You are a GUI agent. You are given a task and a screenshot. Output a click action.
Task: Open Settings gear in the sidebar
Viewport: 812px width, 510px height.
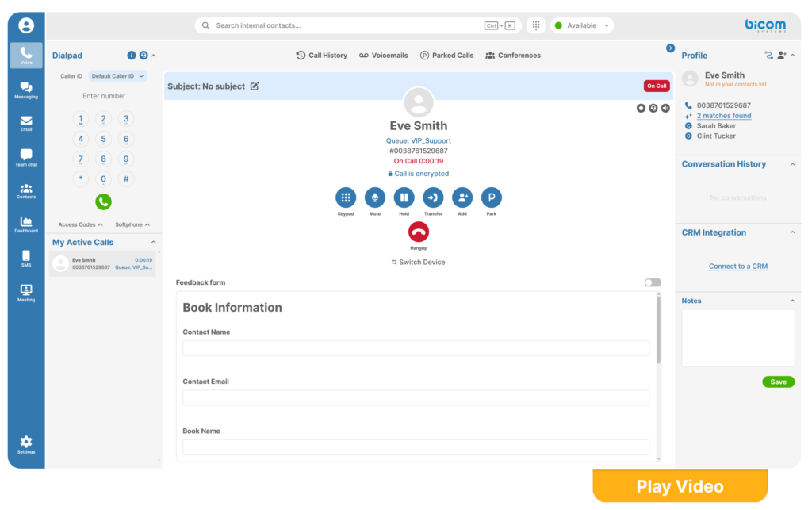click(x=26, y=445)
